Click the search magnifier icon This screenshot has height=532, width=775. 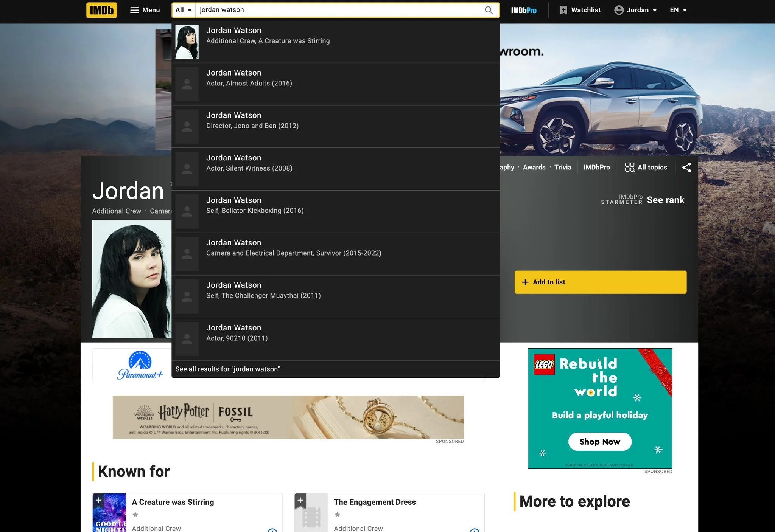(489, 10)
